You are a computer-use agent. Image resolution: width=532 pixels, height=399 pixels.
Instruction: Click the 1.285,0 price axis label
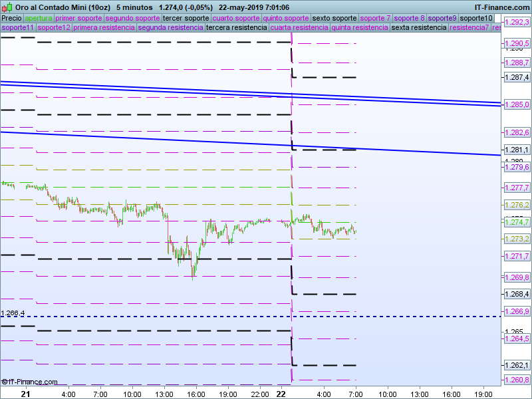[x=517, y=104]
